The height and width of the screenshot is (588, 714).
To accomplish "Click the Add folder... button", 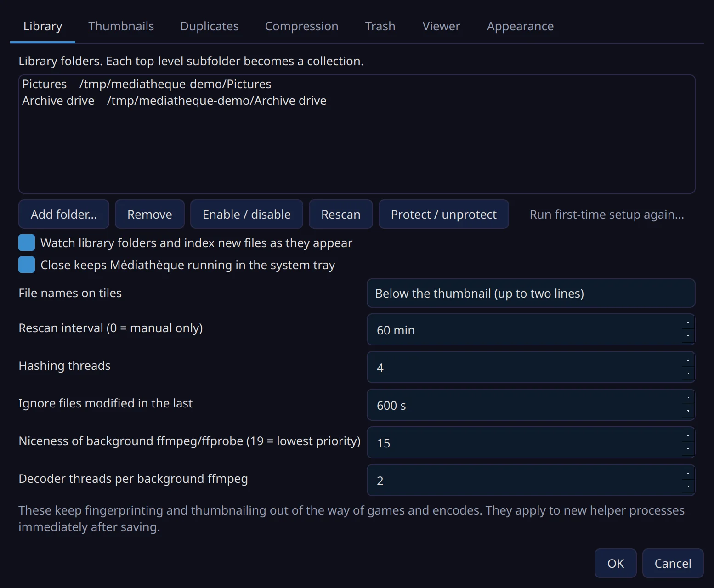I will click(64, 214).
